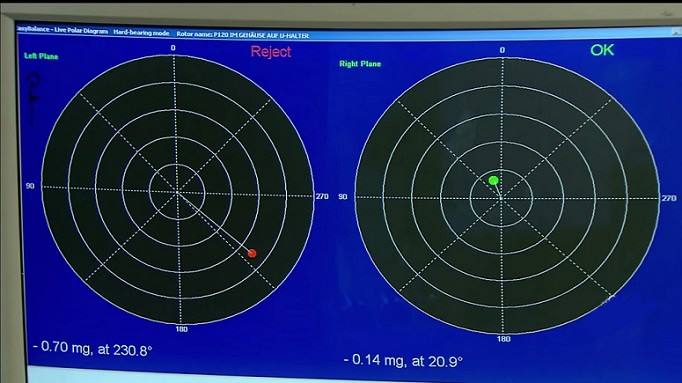Select the Reject status label
The image size is (682, 383).
(x=271, y=52)
